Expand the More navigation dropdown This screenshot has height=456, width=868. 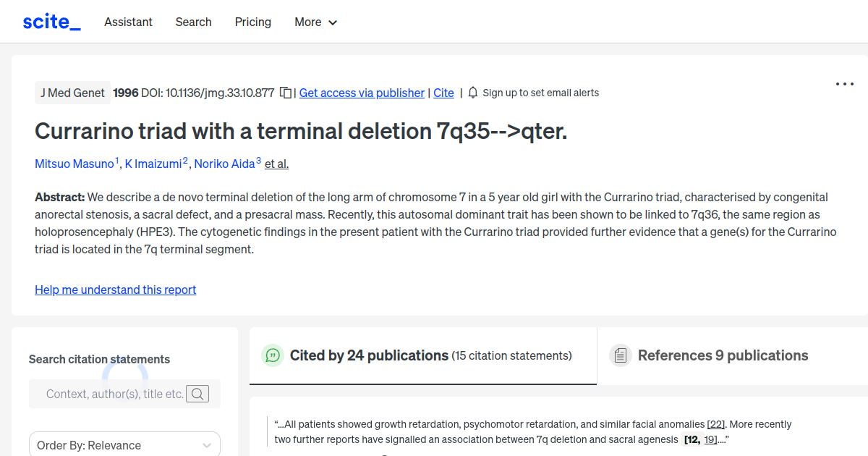[316, 22]
